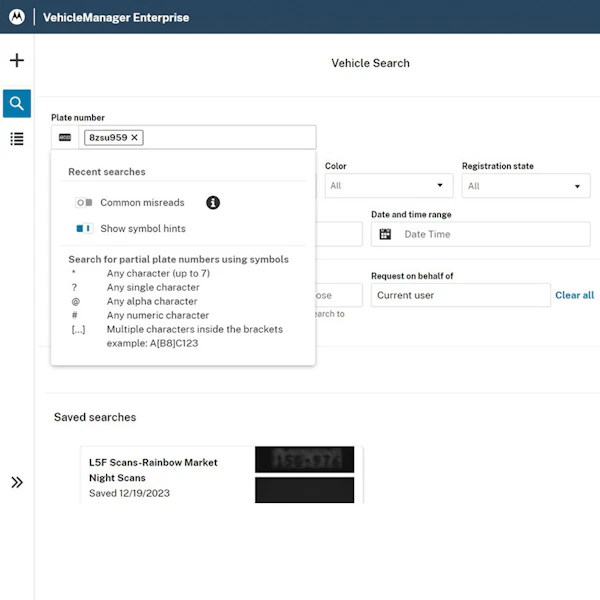Click the Date Time input field

pos(480,234)
